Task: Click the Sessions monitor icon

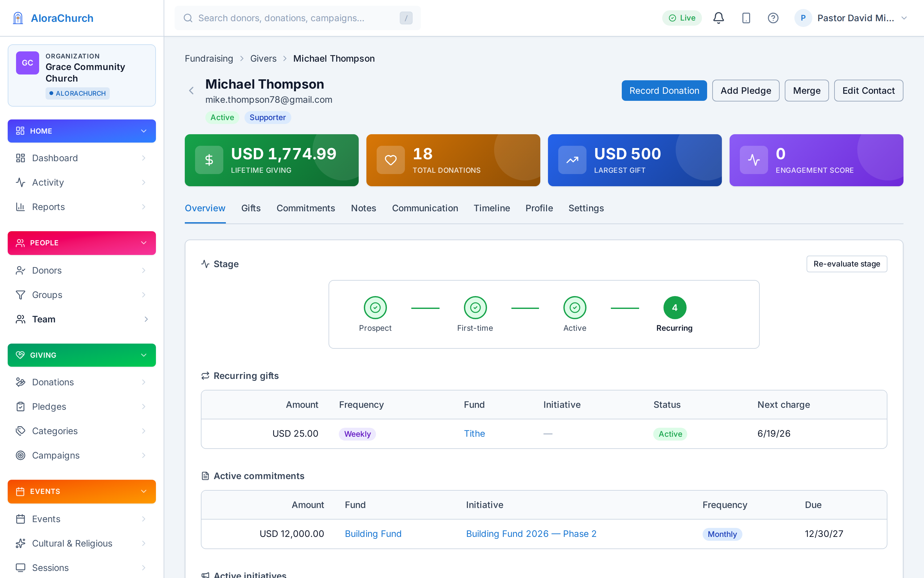Action: tap(20, 568)
